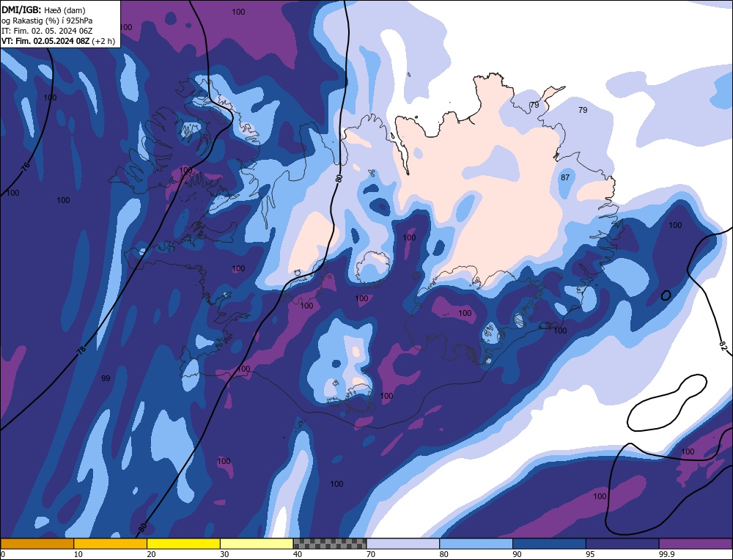Viewport: 733px width, 560px height.
Task: Click the small closed contour circle in the east
Action: (666, 295)
